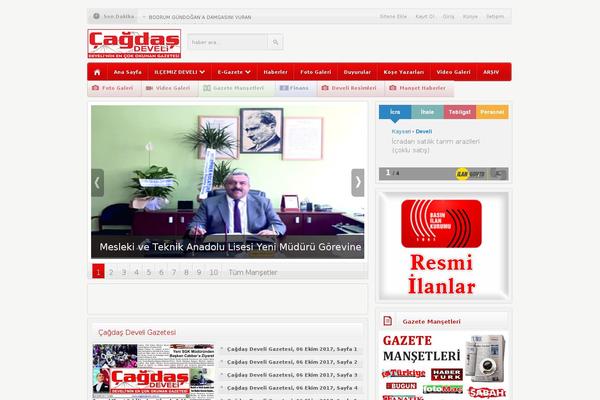Go to slide 1 in pagination

98,271
